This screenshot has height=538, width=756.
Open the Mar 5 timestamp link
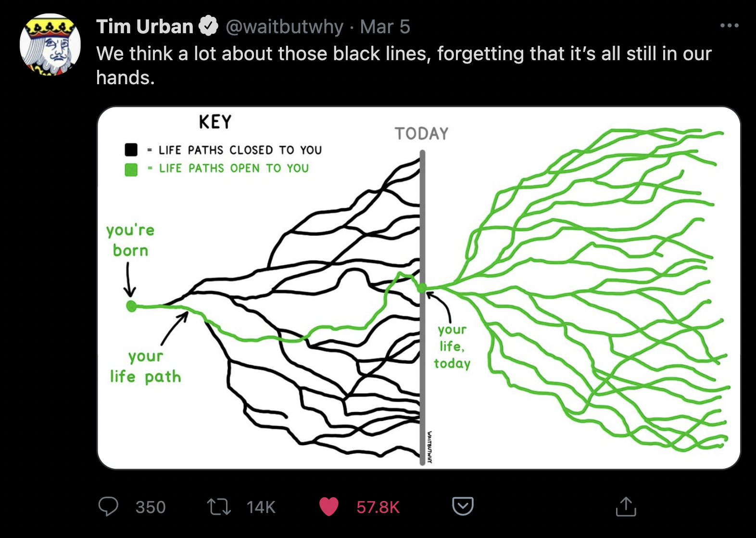pos(385,26)
